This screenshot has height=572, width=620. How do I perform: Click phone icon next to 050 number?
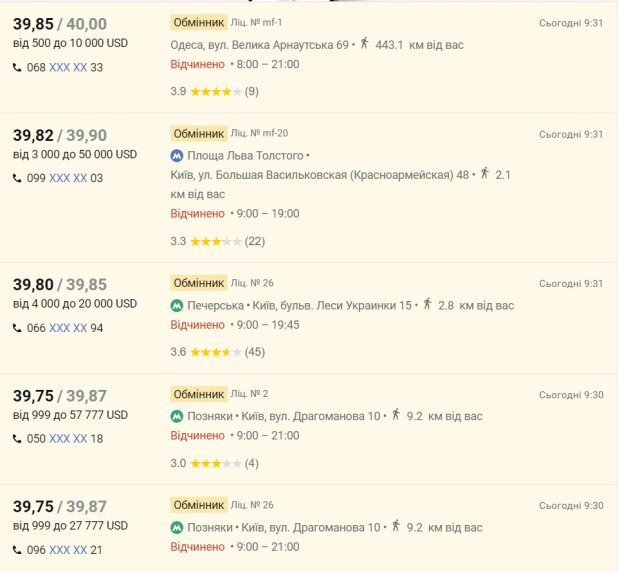[x=17, y=439]
